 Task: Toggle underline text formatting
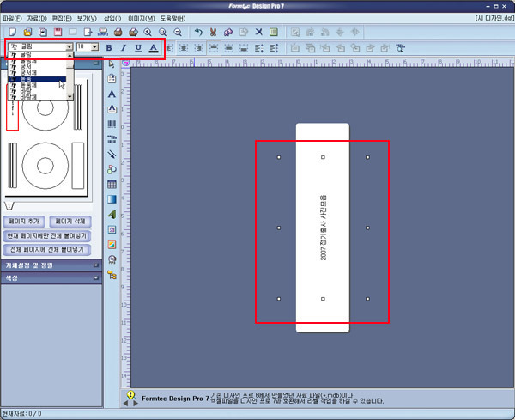pyautogui.click(x=137, y=47)
